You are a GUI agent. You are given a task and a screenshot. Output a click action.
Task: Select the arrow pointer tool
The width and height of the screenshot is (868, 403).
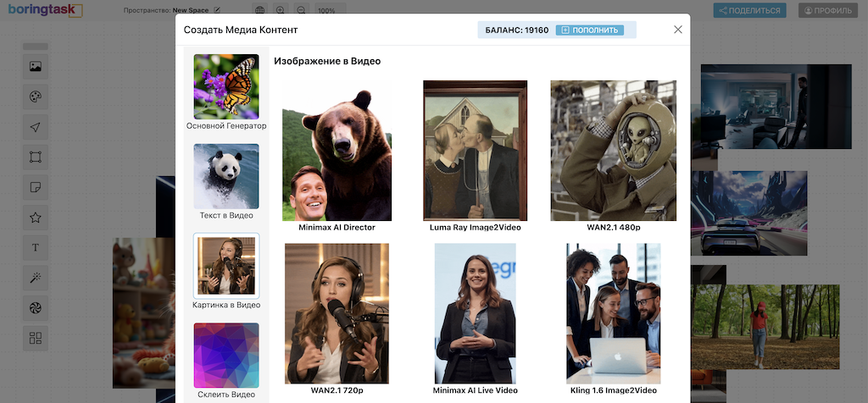coord(36,127)
